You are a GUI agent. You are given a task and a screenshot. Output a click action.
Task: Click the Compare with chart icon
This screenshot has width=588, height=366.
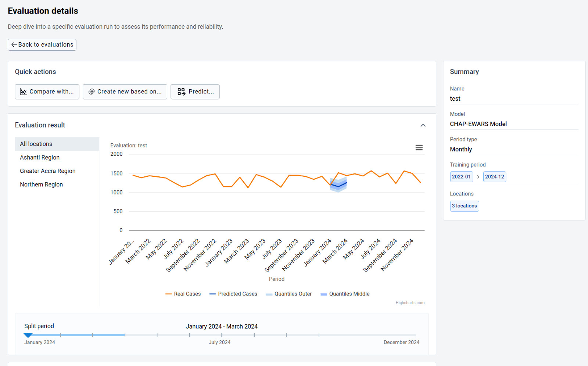(24, 92)
